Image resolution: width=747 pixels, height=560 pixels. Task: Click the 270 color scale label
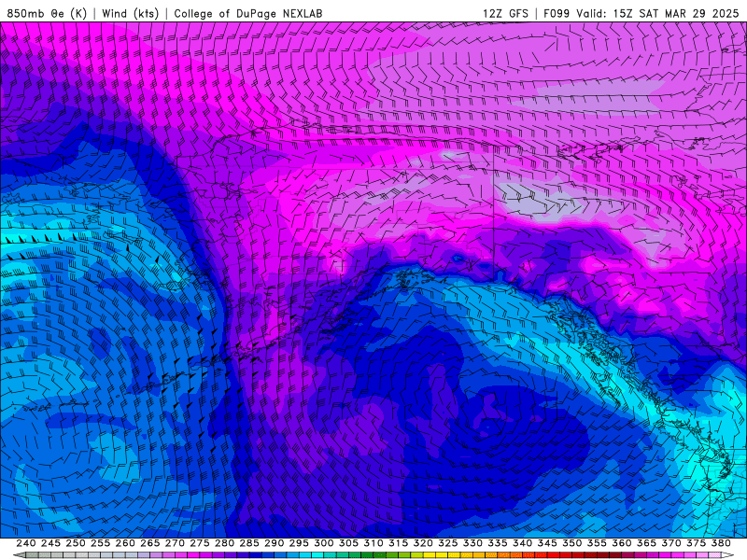(175, 543)
